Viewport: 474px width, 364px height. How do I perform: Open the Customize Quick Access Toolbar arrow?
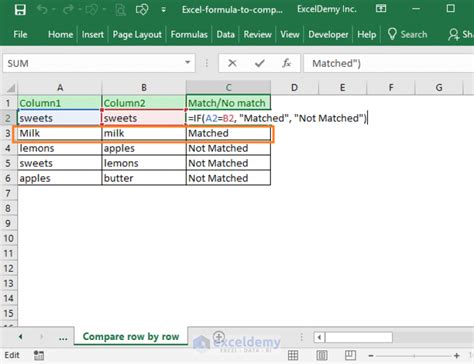163,10
